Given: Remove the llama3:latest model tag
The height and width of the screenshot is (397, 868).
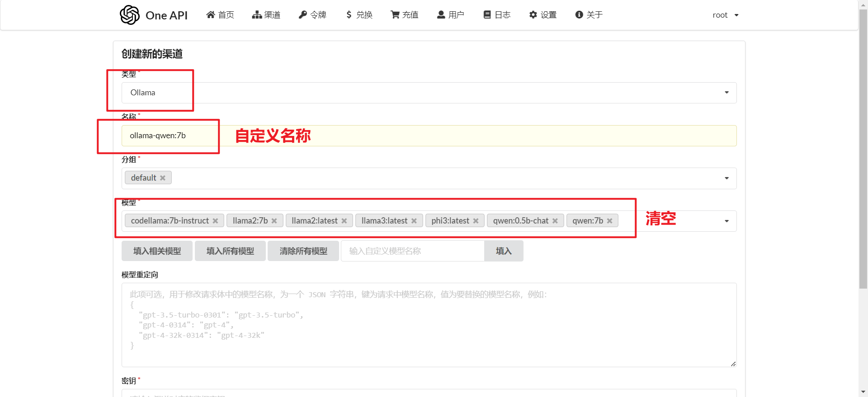Looking at the screenshot, I should tap(414, 221).
